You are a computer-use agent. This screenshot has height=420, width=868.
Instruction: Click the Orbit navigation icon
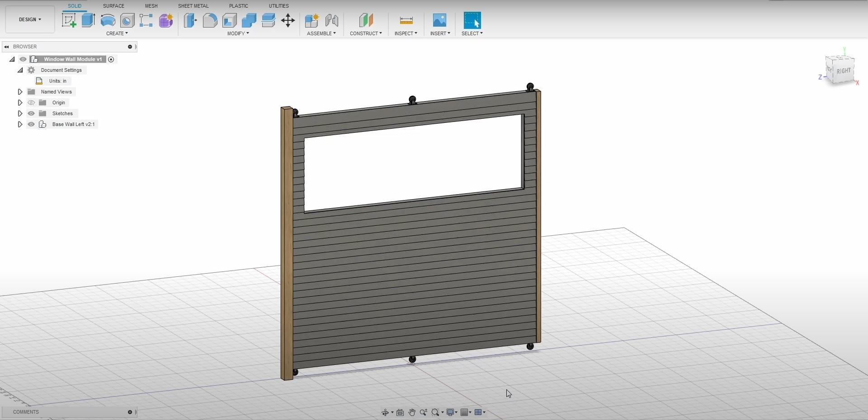tap(385, 412)
